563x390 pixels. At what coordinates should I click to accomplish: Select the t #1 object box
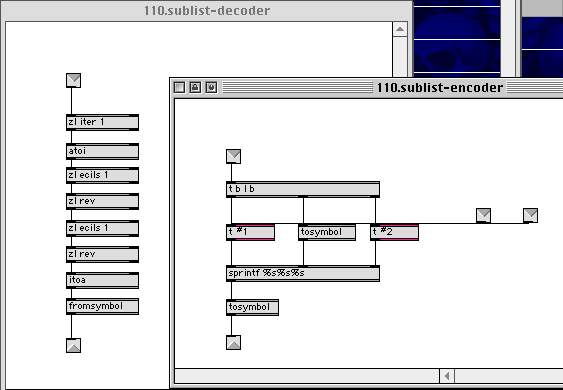point(251,232)
